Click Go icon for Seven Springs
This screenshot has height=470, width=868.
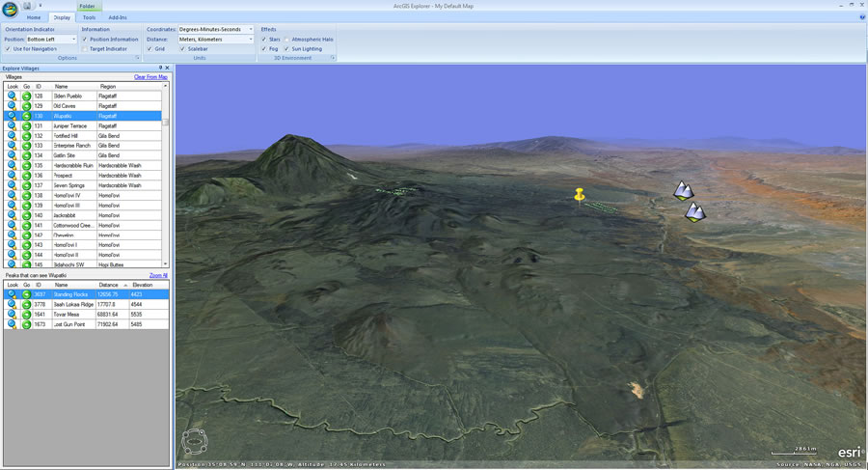[x=27, y=185]
